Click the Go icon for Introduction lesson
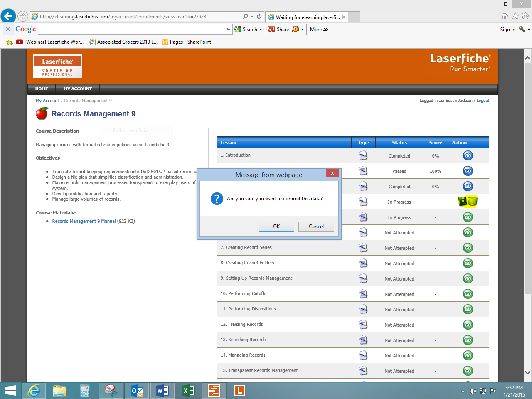This screenshot has width=532, height=399. coord(468,156)
